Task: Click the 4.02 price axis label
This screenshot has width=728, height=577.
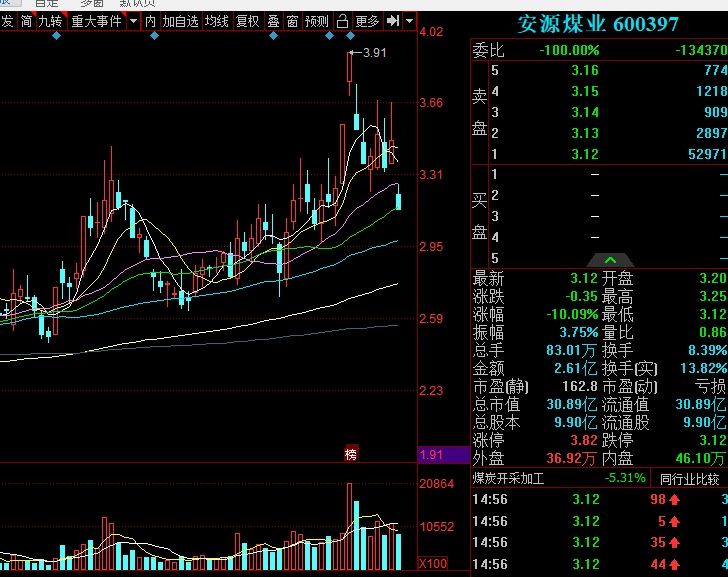Action: 431,32
